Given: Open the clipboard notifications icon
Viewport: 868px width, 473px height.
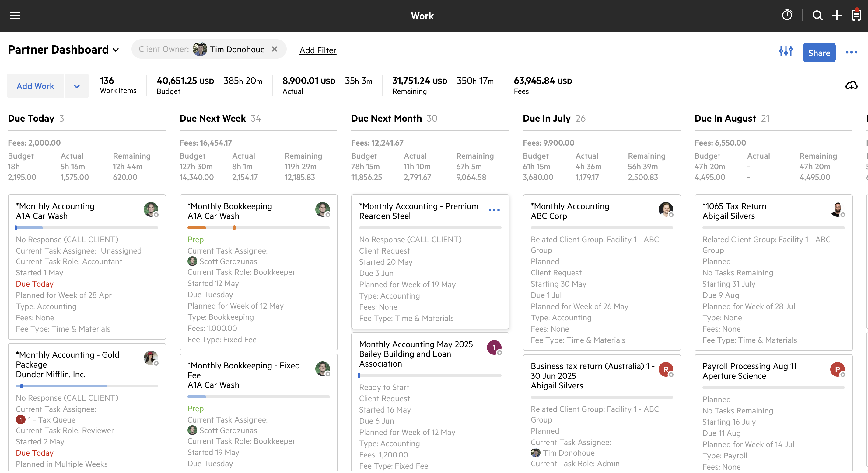Looking at the screenshot, I should pos(856,15).
